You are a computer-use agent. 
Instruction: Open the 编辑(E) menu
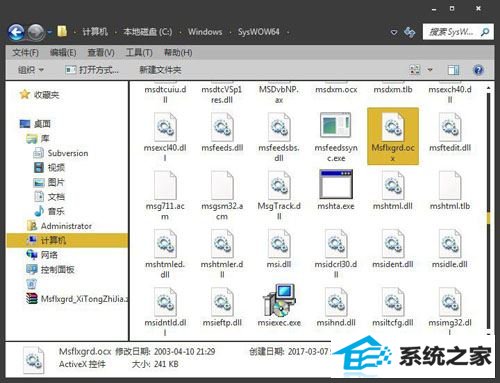pos(63,53)
